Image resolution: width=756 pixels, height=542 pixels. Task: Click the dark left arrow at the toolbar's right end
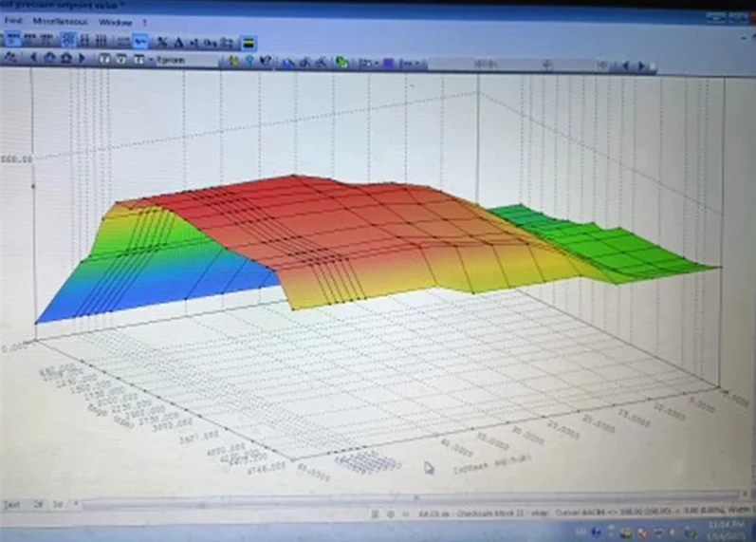click(x=625, y=66)
